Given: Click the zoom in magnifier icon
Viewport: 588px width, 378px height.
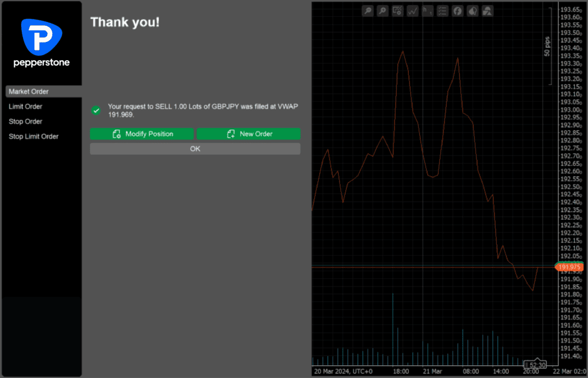Looking at the screenshot, I should tap(382, 11).
